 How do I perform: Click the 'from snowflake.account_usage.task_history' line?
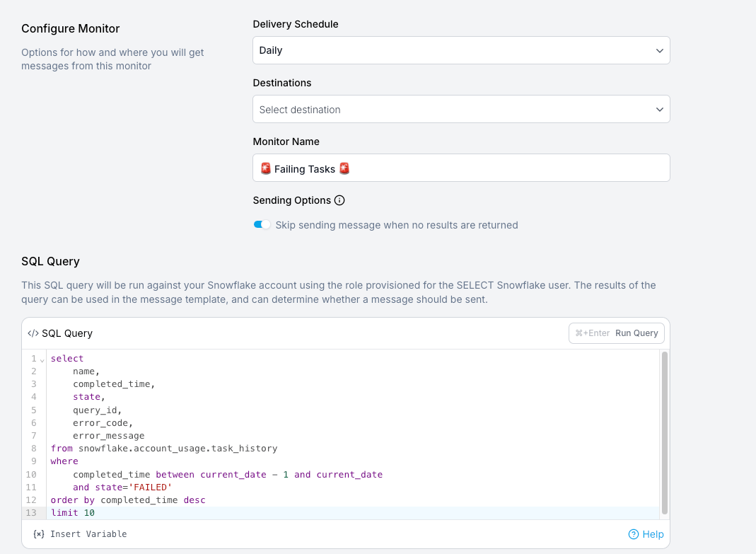[164, 449]
